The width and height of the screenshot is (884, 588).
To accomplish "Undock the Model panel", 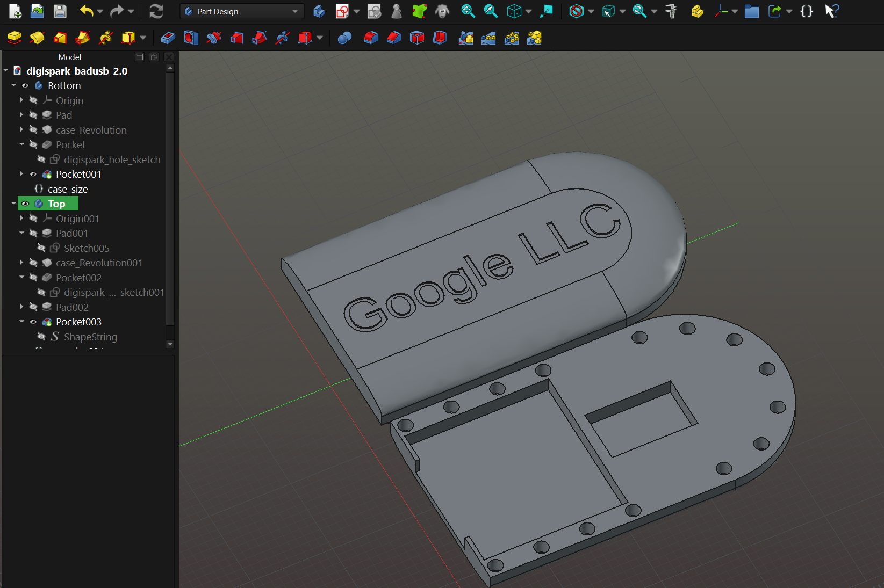I will coord(154,57).
